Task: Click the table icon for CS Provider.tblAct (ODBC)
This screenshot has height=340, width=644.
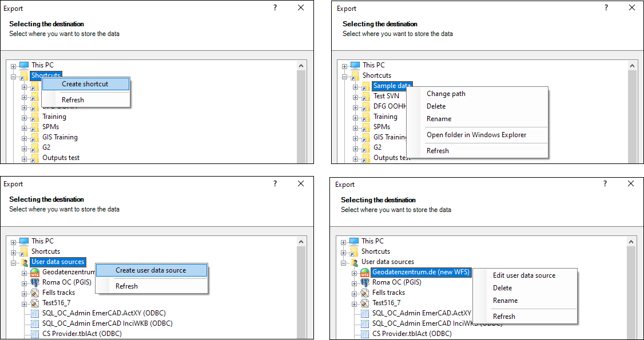Action: [364, 334]
